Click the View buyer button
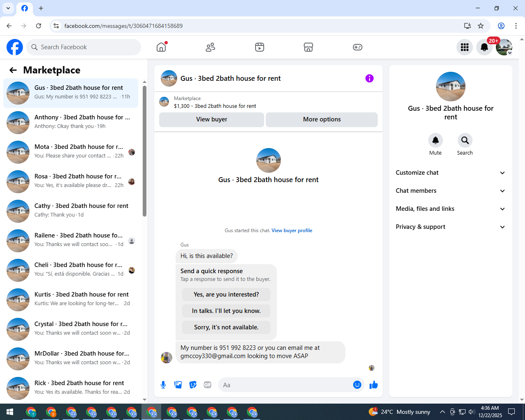 pyautogui.click(x=212, y=119)
